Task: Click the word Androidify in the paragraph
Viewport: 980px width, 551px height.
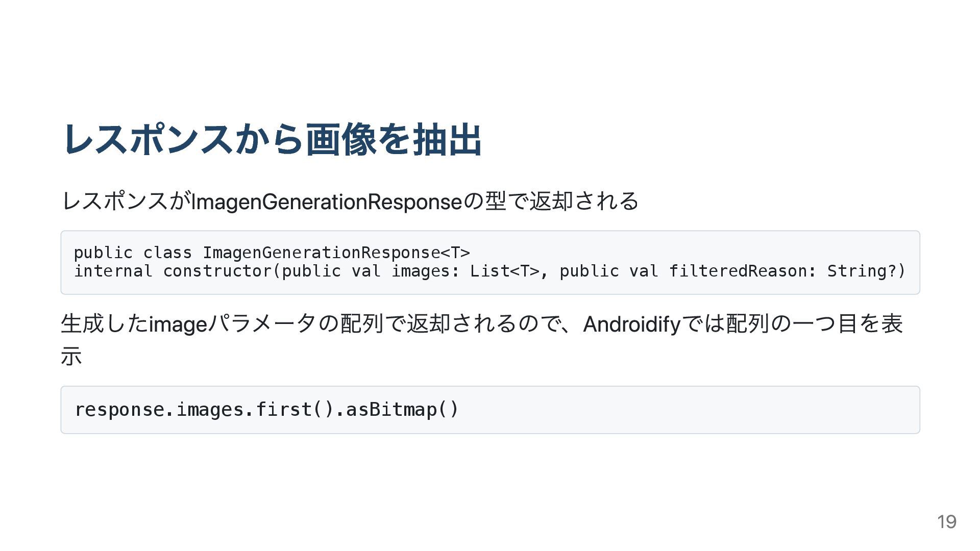Action: [x=631, y=324]
